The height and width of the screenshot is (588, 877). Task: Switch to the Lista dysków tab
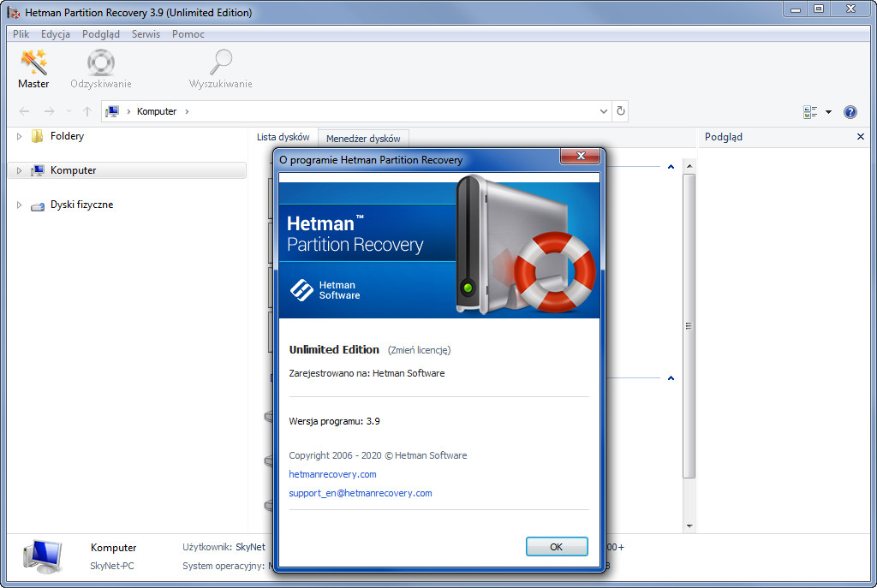pyautogui.click(x=283, y=137)
